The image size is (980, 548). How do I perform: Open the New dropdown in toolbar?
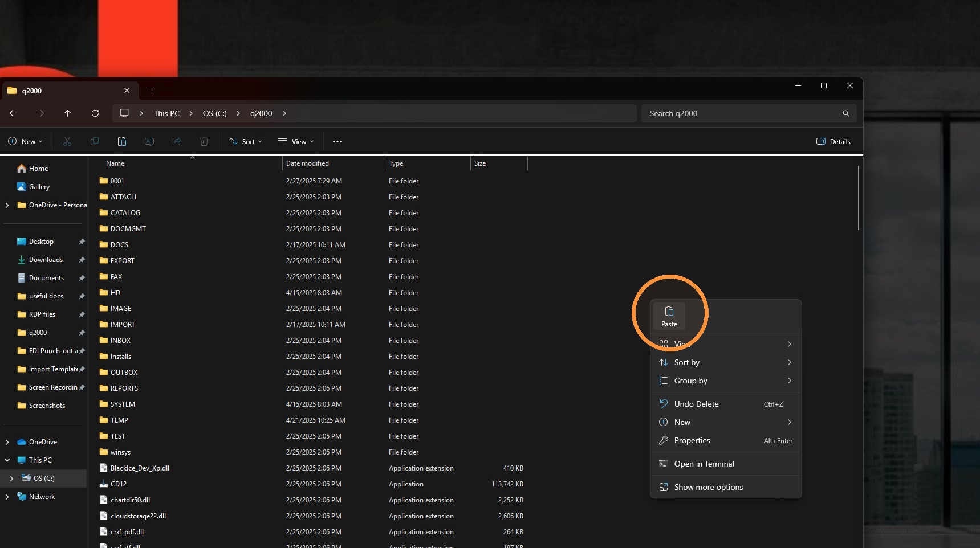[25, 141]
